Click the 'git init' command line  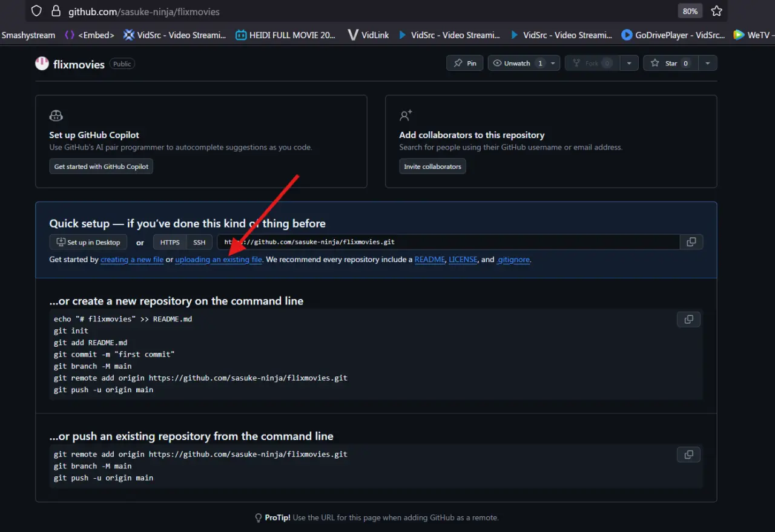[71, 331]
